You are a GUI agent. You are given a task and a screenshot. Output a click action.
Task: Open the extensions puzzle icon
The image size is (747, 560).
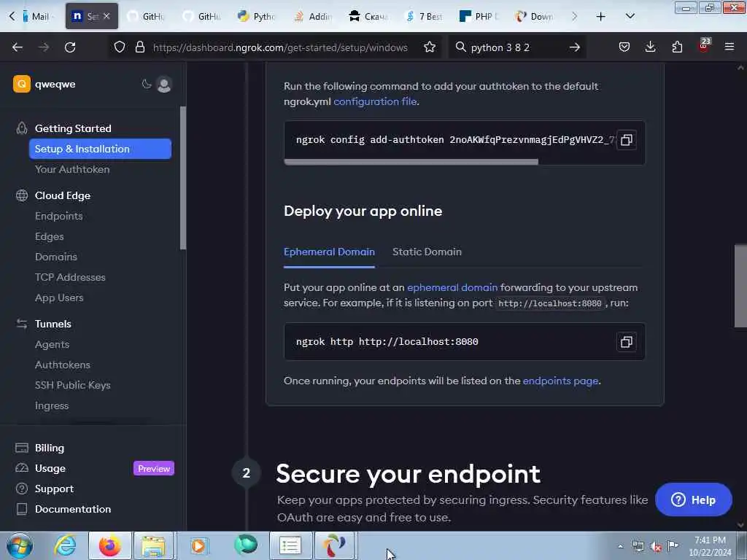[677, 47]
